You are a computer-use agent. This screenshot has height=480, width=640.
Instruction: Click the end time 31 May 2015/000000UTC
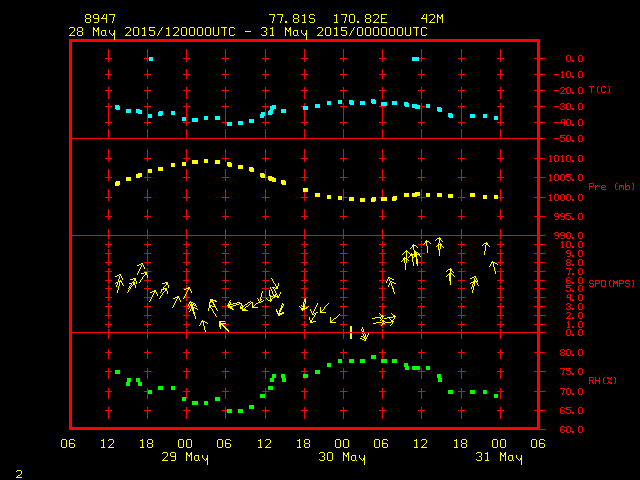(x=344, y=32)
